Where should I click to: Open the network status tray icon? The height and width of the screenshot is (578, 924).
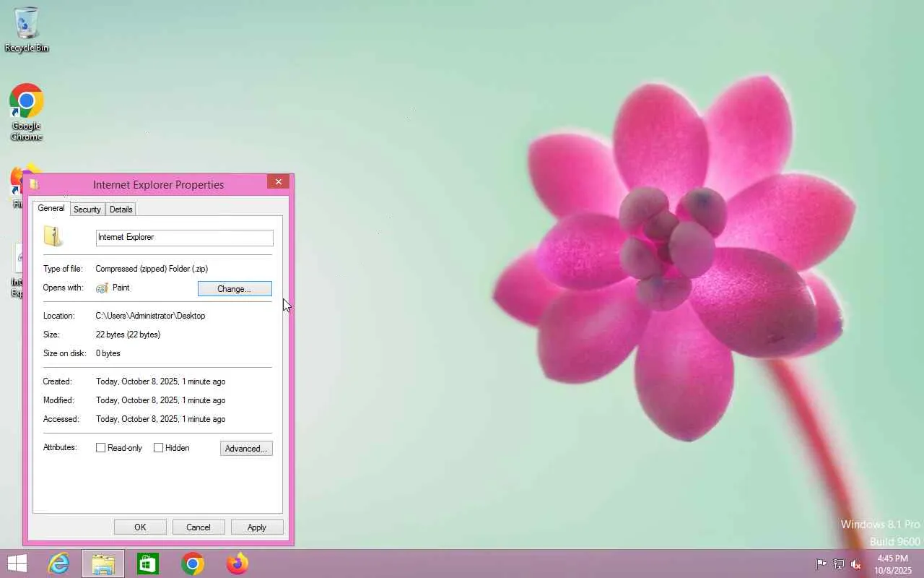coord(839,564)
